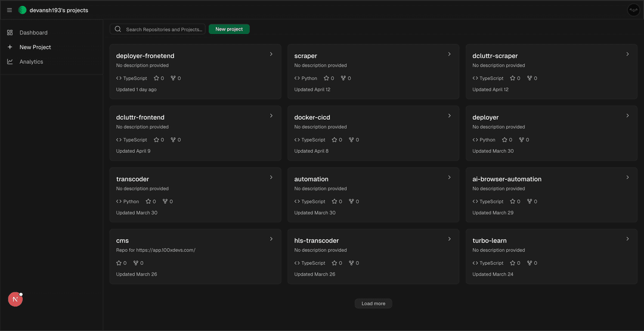Open the user avatar at top right
Image resolution: width=644 pixels, height=331 pixels.
point(634,10)
